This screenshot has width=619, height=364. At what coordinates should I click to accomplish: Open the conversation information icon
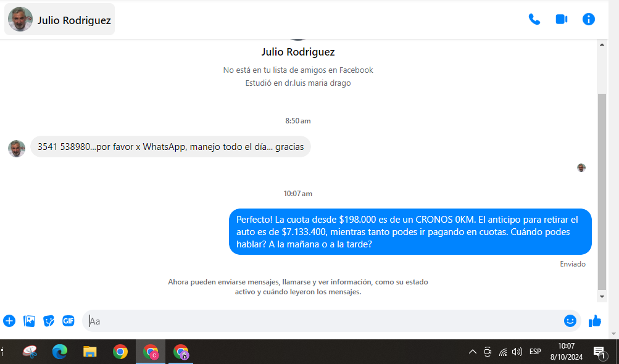pos(589,19)
